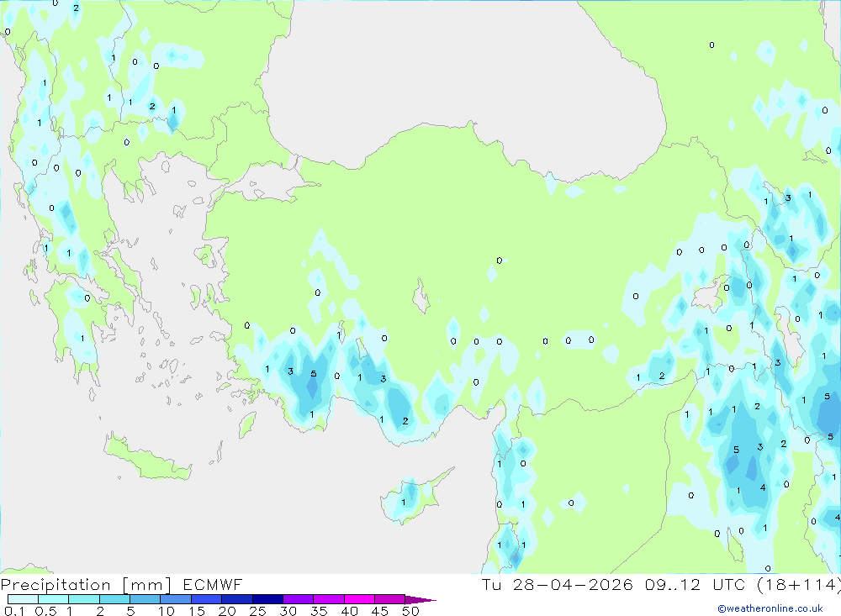Viewport: 841px width, 616px height.
Task: Click the 'Precipitation [mm]' title text
Action: pyautogui.click(x=86, y=584)
